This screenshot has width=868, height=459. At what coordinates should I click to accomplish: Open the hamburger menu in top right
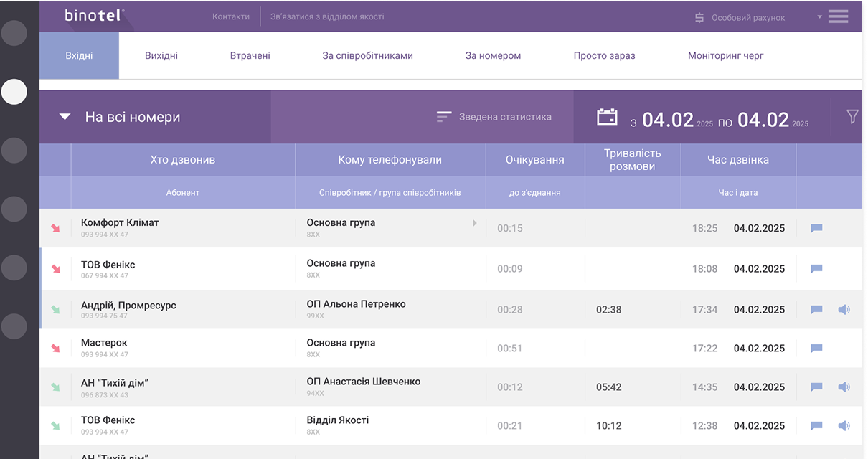838,16
